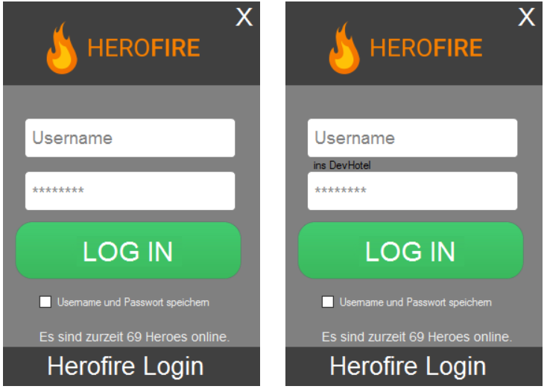Screen dimensions: 547x392
Task: Click the 'ins DevHotel' label in right window
Action: pos(342,165)
